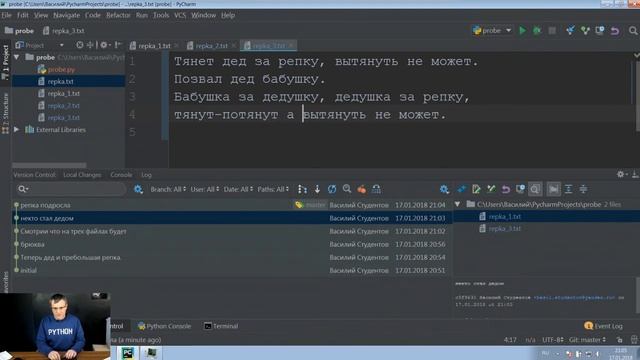The width and height of the screenshot is (640, 360).
Task: Toggle preview diff in changes pane
Action: [535, 189]
